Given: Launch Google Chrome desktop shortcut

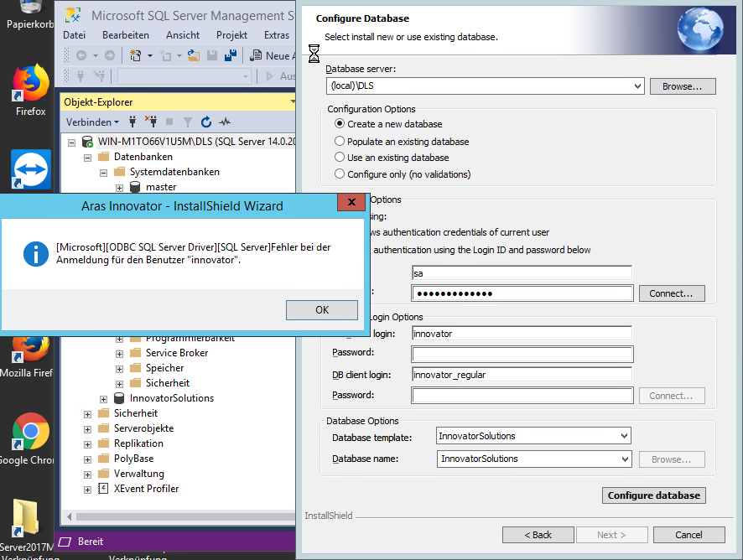Looking at the screenshot, I should point(31,432).
